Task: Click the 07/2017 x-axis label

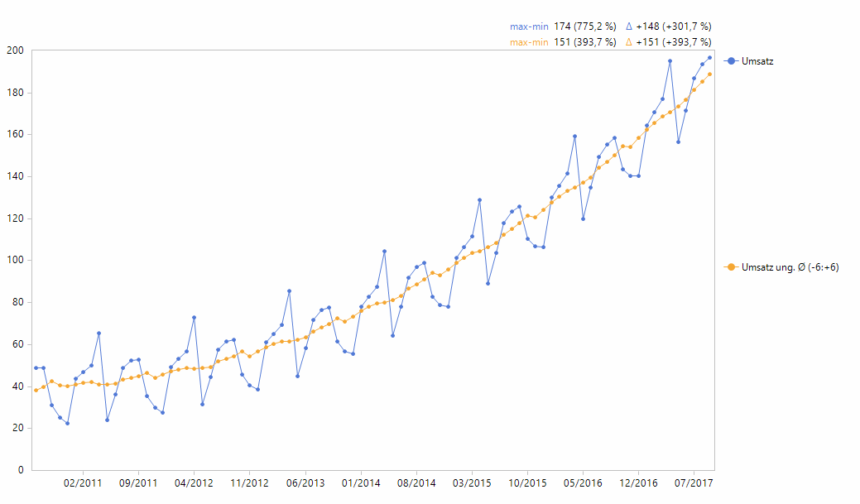Action: point(694,482)
